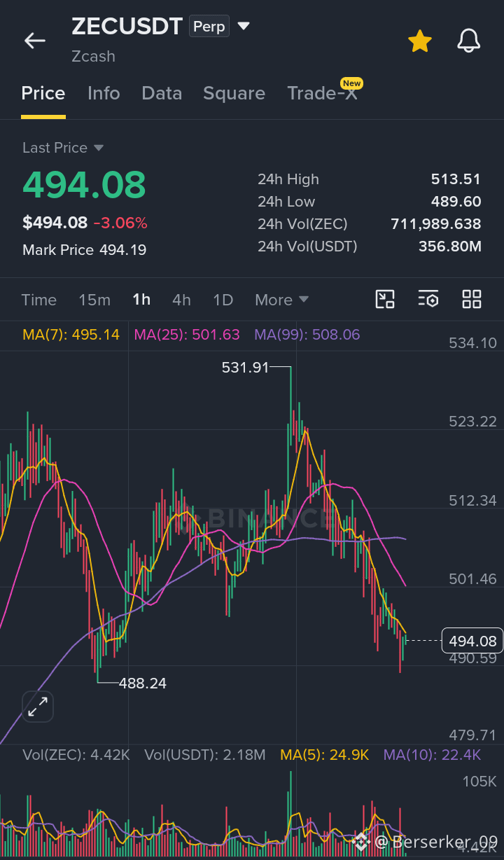
Task: Select the 15m chart interval
Action: [94, 300]
